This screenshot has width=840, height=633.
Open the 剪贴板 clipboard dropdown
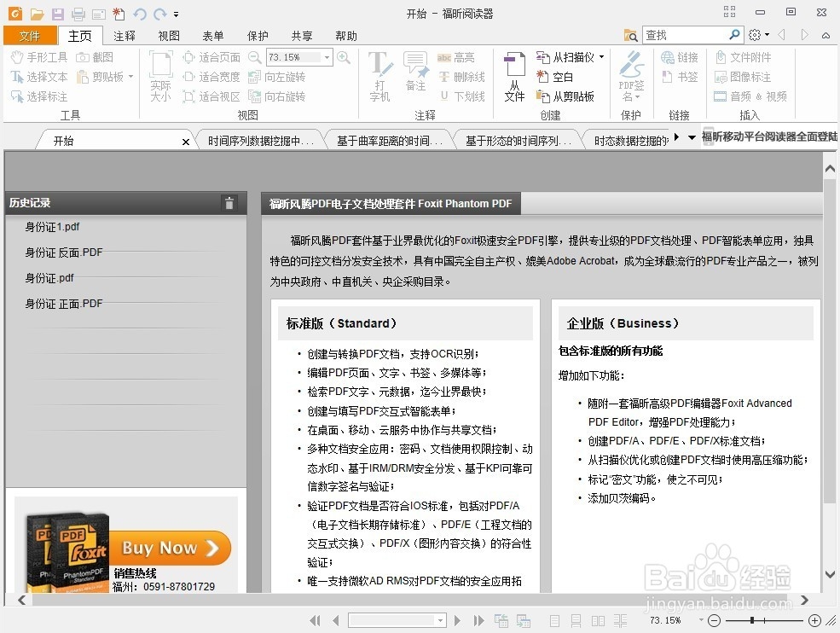click(x=130, y=77)
